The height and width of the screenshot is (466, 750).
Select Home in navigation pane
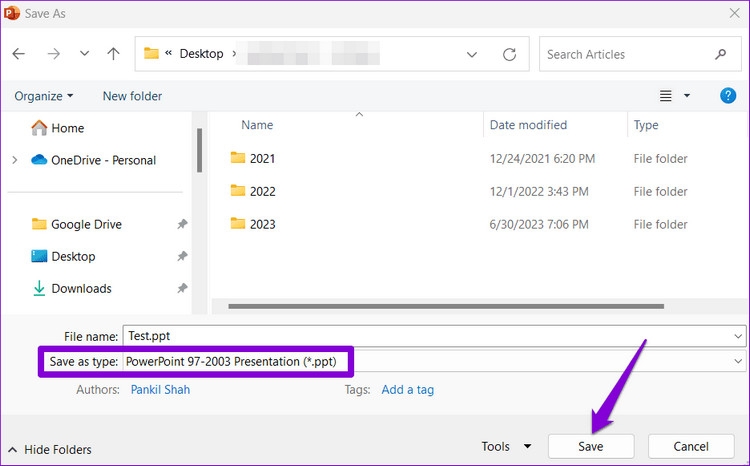click(x=67, y=128)
